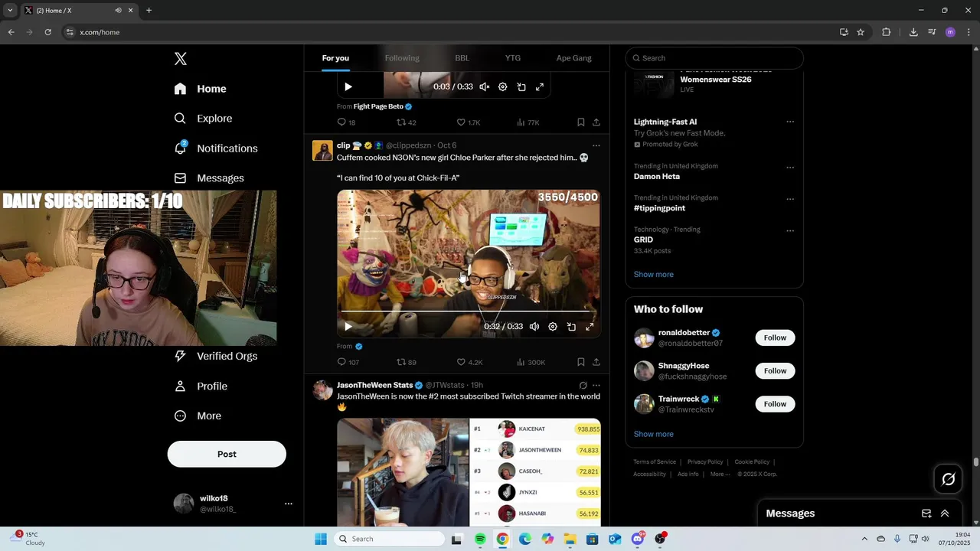Switch to the Ape Gang tab
The image size is (980, 551).
pyautogui.click(x=574, y=58)
